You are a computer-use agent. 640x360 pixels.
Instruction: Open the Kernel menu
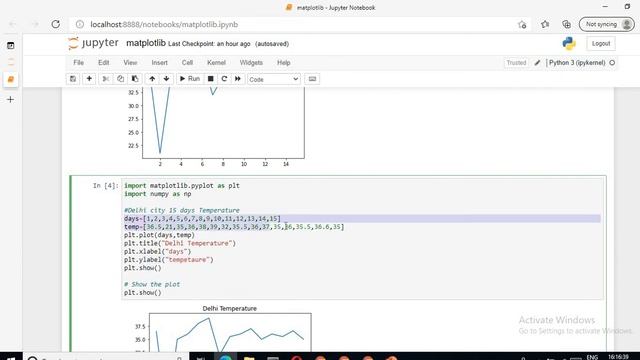pos(216,62)
